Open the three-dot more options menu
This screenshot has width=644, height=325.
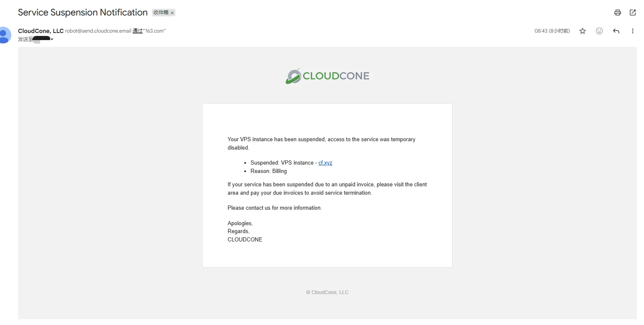[633, 31]
